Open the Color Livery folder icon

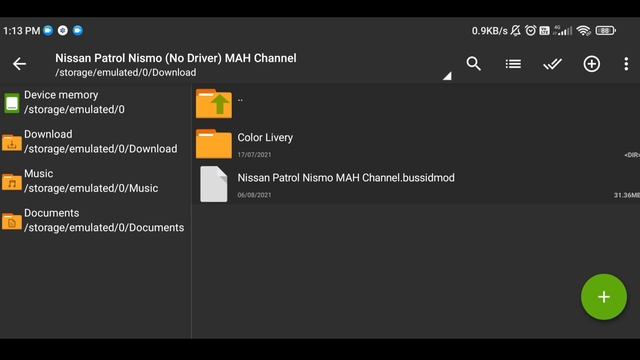click(x=214, y=144)
